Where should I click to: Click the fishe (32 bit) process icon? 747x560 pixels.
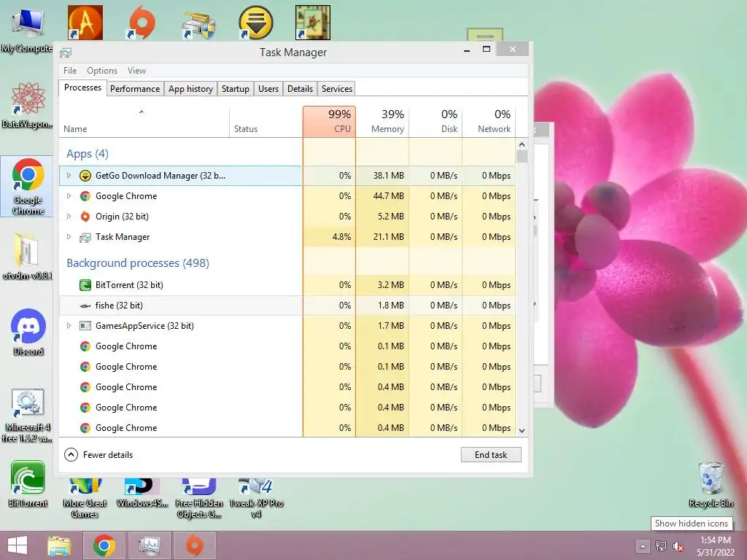pyautogui.click(x=85, y=306)
